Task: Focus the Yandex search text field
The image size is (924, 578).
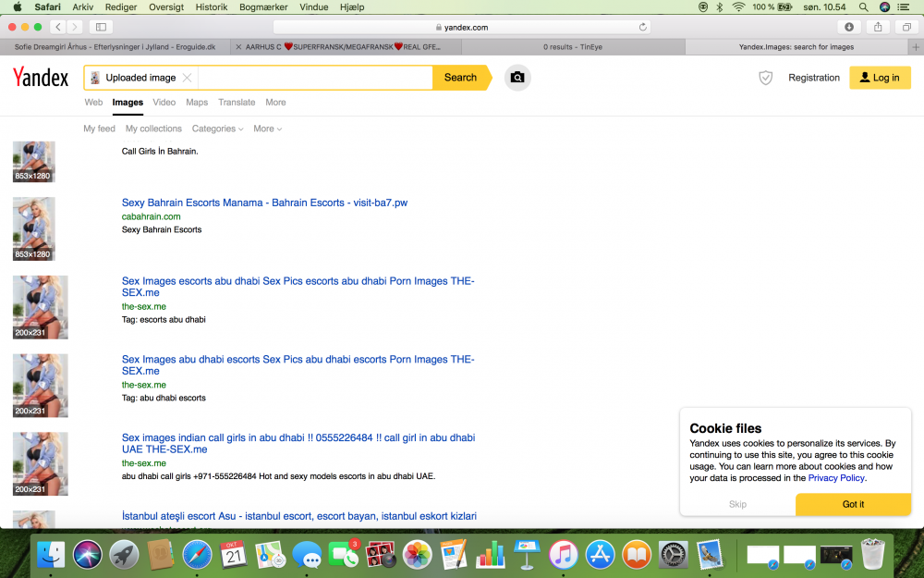Action: pyautogui.click(x=315, y=78)
